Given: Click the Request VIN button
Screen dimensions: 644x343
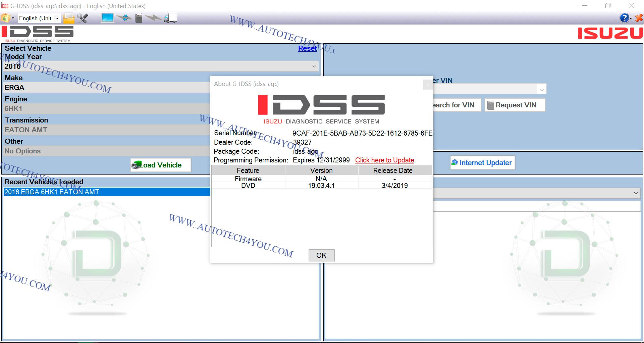Looking at the screenshot, I should pos(515,105).
